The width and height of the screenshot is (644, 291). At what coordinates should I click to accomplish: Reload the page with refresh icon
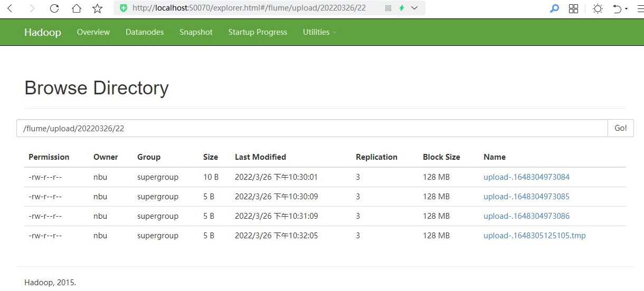pos(54,8)
